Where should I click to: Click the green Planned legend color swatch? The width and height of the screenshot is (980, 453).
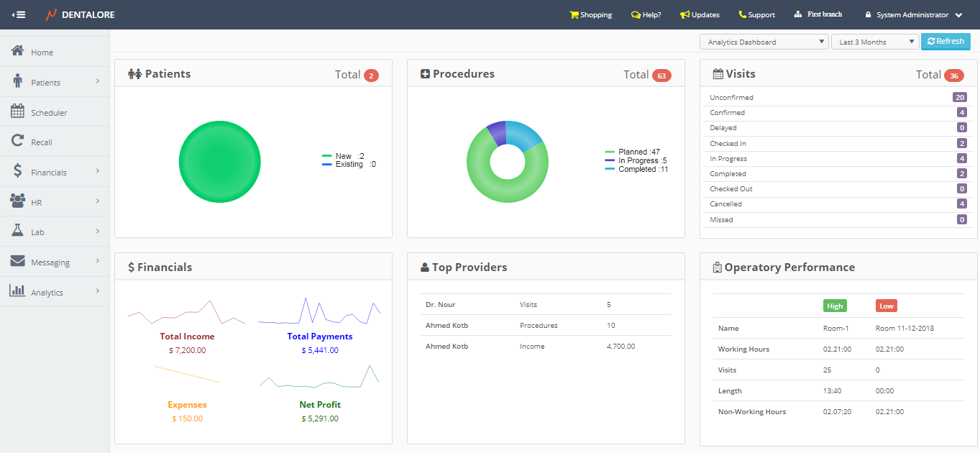coord(610,152)
